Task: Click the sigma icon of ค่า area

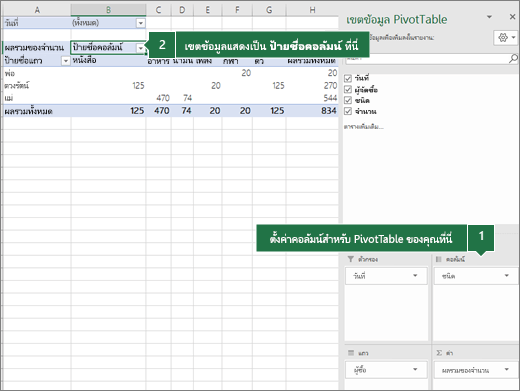Action: [x=439, y=353]
